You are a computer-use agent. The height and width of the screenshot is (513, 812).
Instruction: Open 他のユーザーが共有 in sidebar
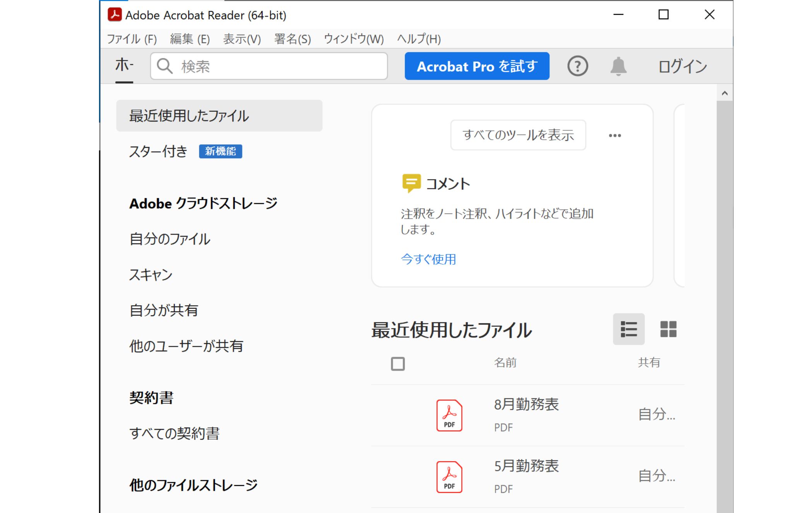coord(186,346)
